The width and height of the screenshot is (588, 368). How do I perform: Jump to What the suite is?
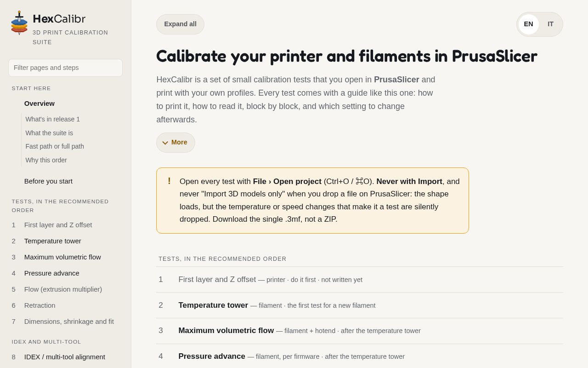point(49,133)
